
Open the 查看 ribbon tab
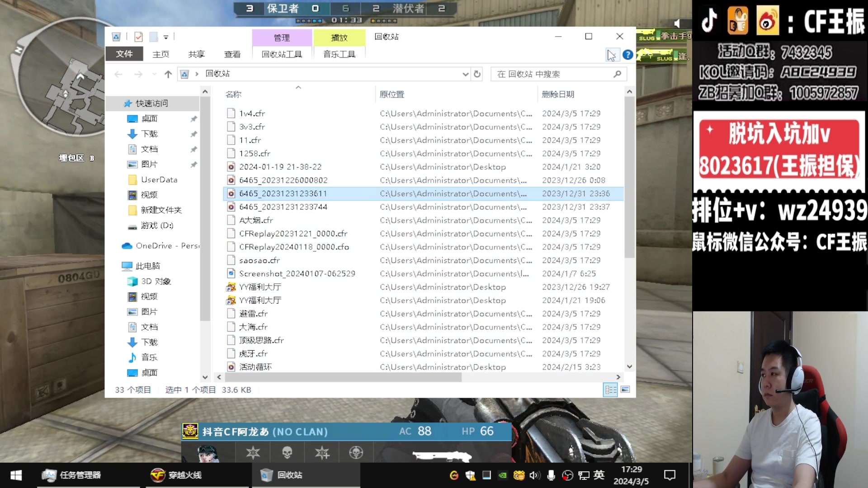(232, 54)
